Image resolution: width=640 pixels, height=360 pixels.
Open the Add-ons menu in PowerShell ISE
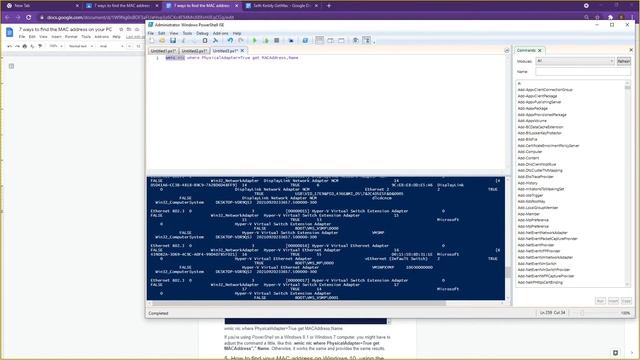220,33
